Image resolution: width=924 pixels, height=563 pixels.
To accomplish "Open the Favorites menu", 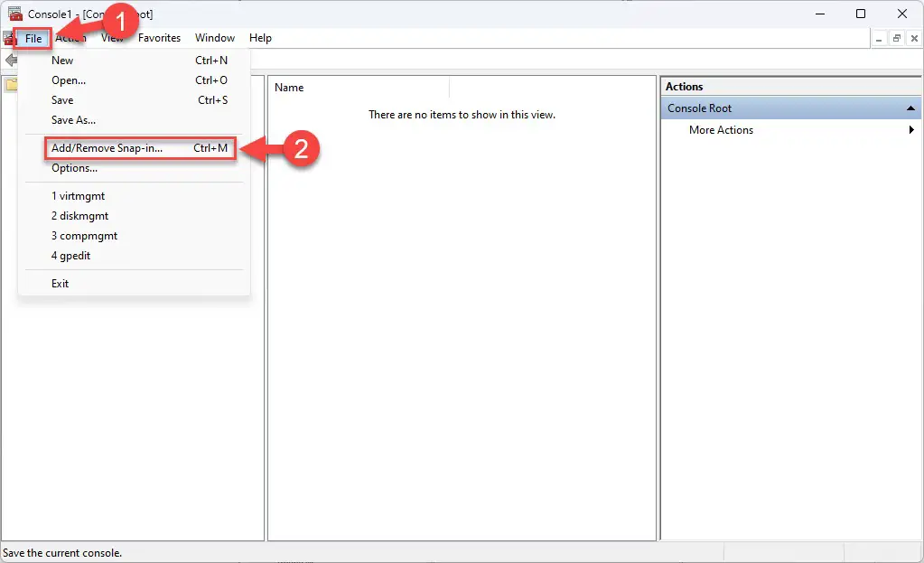I will pyautogui.click(x=159, y=38).
